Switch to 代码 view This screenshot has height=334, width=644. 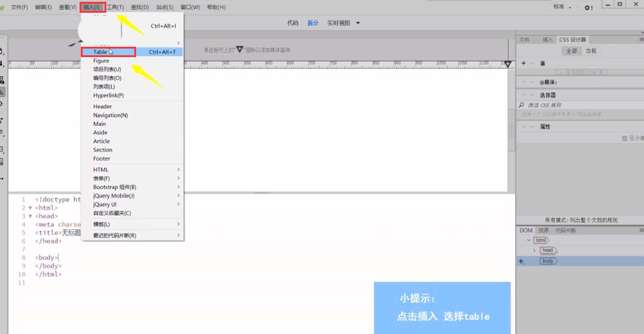click(x=293, y=23)
